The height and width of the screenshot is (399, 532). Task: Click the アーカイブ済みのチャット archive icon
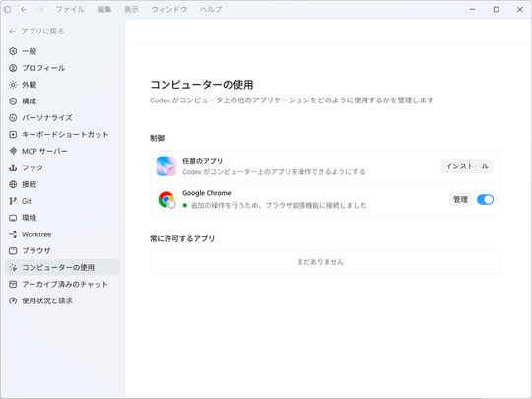pos(13,284)
